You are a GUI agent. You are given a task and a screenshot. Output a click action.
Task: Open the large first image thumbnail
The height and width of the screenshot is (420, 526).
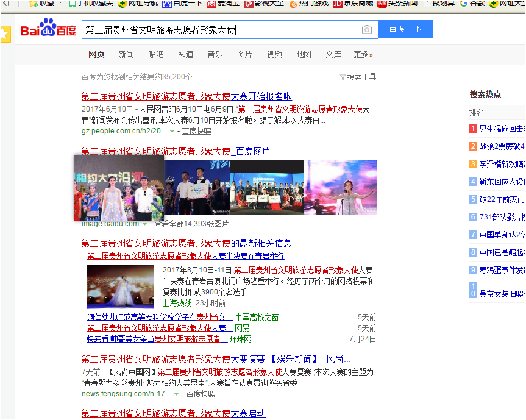[x=119, y=188]
